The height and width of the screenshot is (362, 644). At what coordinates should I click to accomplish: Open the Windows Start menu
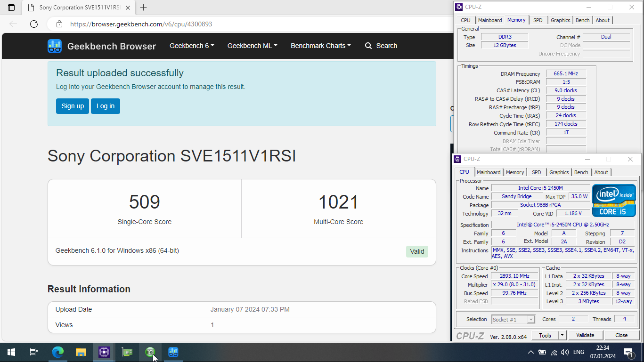(11, 352)
